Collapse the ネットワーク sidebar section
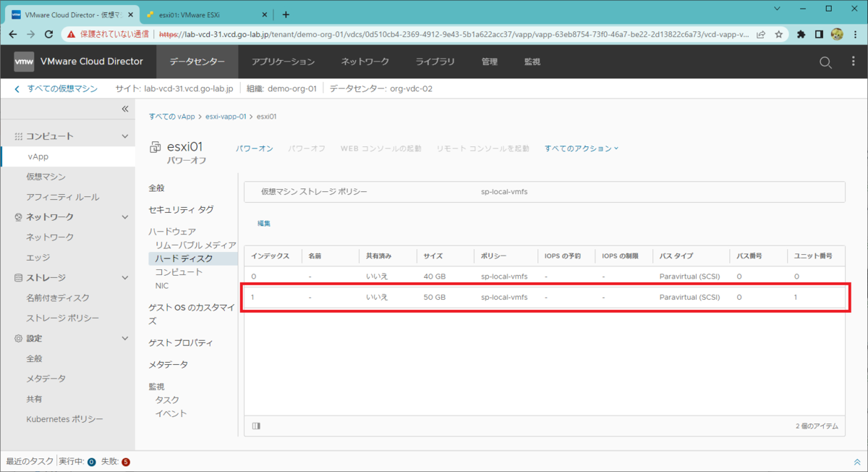Viewport: 868px width, 472px height. pos(124,217)
